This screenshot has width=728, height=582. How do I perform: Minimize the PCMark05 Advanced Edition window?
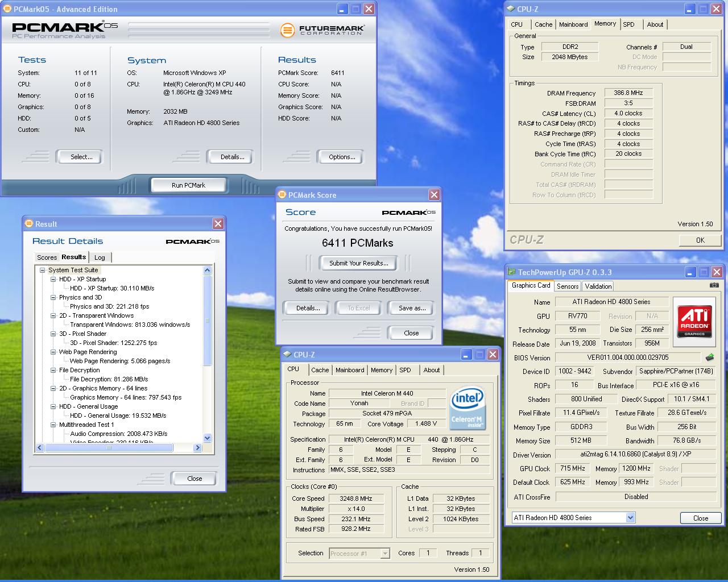pyautogui.click(x=342, y=9)
